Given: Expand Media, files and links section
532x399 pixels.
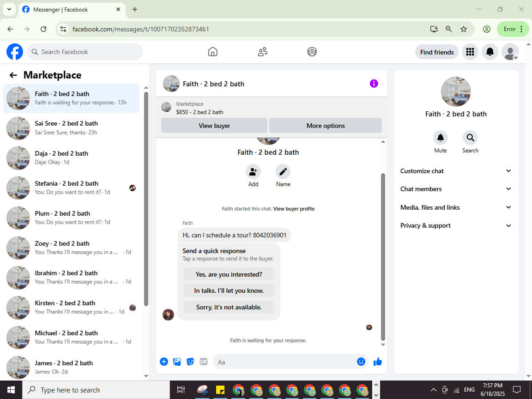Looking at the screenshot, I should point(456,207).
